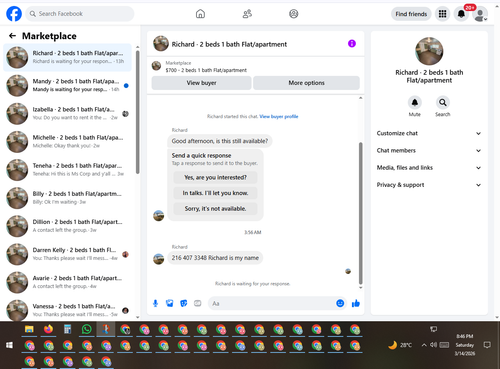Open Izabella's conversation in chat list
The image size is (500, 369).
click(x=67, y=114)
